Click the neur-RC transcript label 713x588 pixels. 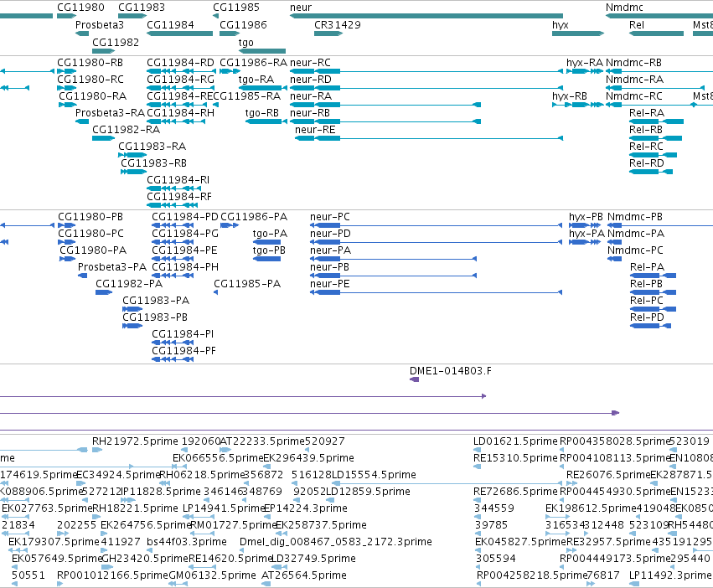point(310,62)
